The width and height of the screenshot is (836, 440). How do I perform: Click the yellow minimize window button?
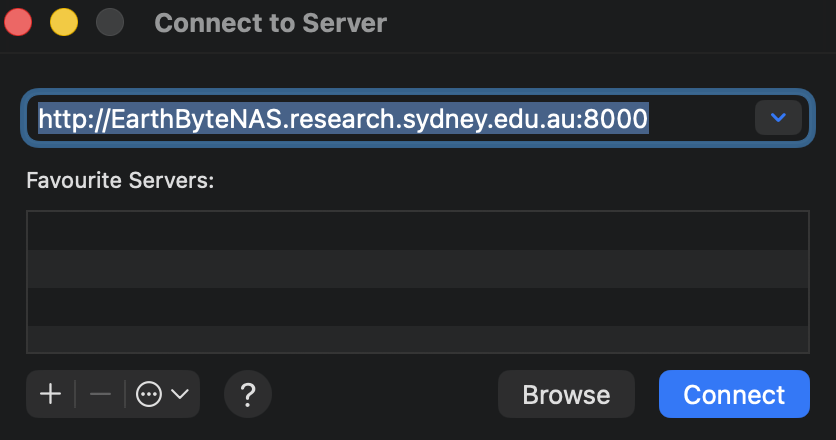point(64,21)
